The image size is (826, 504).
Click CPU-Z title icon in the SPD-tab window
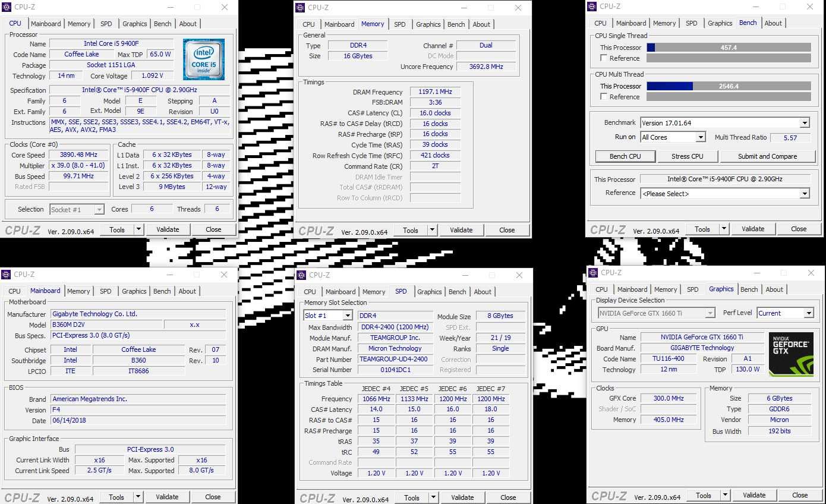coord(302,275)
